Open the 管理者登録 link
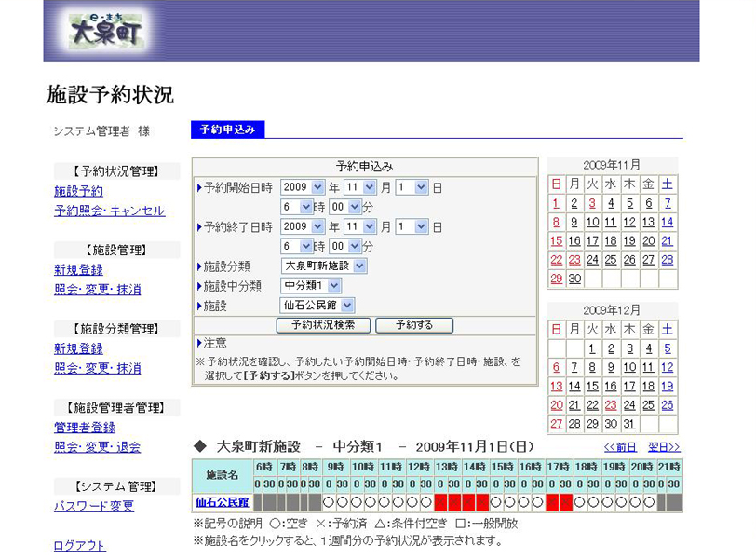The image size is (756, 559). pyautogui.click(x=85, y=428)
